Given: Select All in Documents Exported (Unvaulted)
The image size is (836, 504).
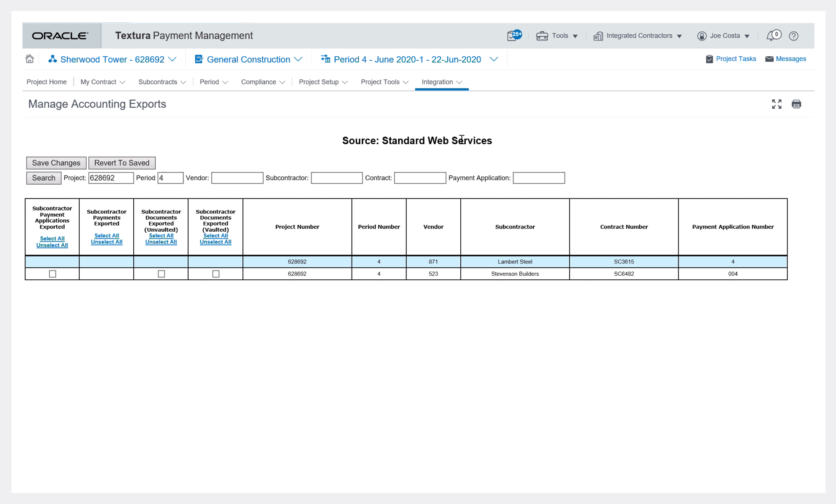Looking at the screenshot, I should pos(161,236).
